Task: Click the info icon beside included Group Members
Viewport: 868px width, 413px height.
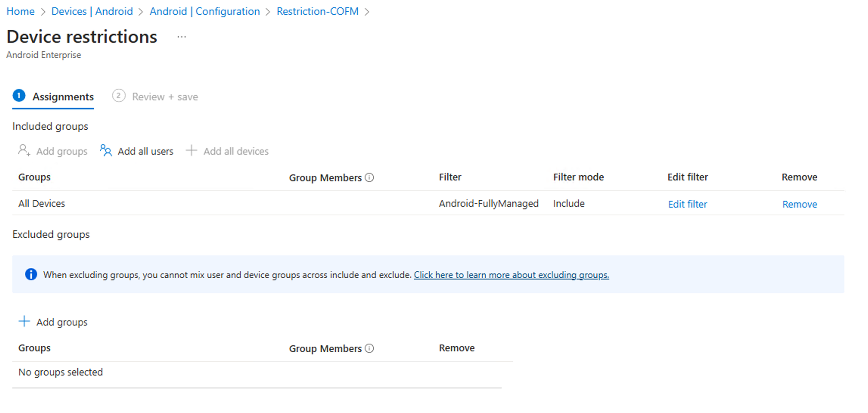Action: coord(369,177)
